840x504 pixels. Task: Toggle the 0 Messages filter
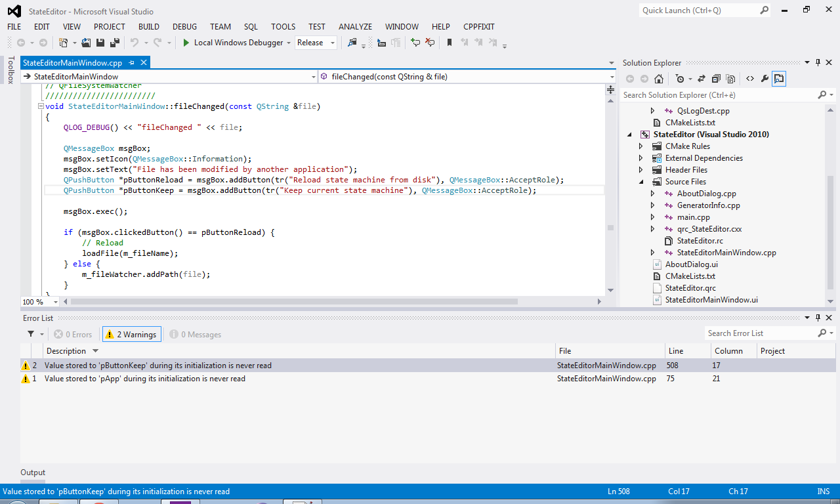(196, 334)
